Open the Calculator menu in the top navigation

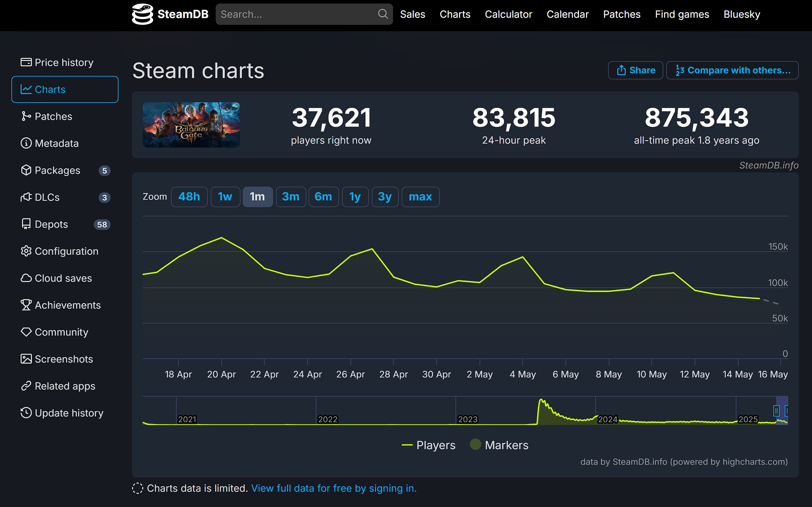point(508,14)
